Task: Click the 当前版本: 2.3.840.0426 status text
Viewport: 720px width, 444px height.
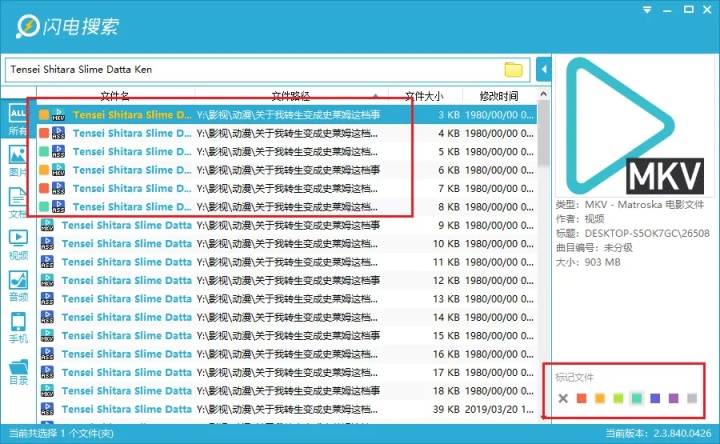Action: (658, 433)
